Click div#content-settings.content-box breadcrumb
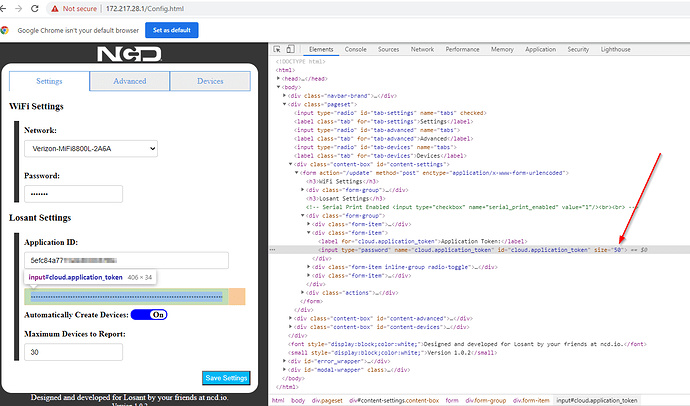 point(394,400)
